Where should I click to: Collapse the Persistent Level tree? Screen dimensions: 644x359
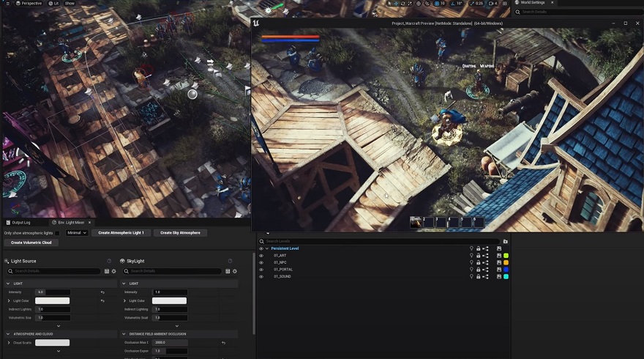267,249
